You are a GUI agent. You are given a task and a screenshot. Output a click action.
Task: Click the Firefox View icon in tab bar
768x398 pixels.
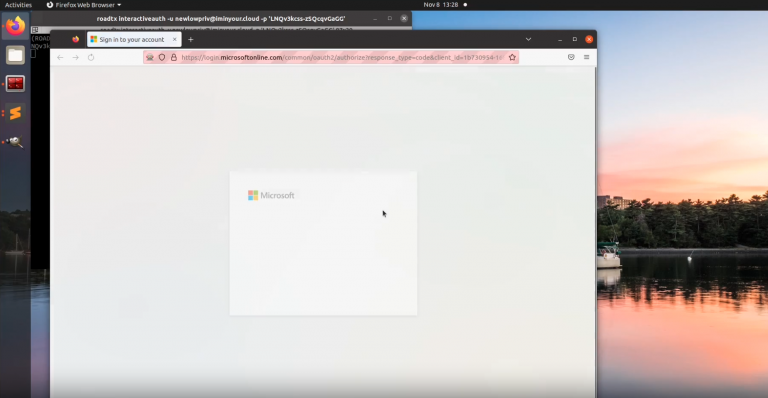pyautogui.click(x=75, y=39)
